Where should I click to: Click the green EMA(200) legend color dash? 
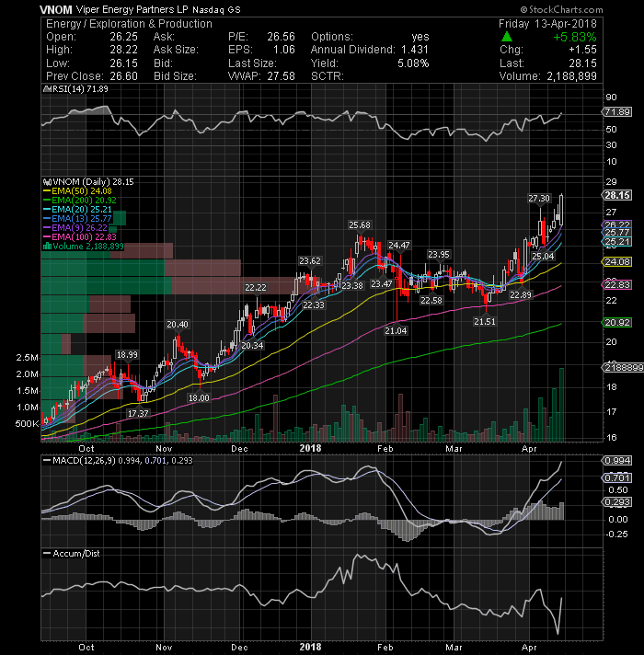(x=47, y=201)
